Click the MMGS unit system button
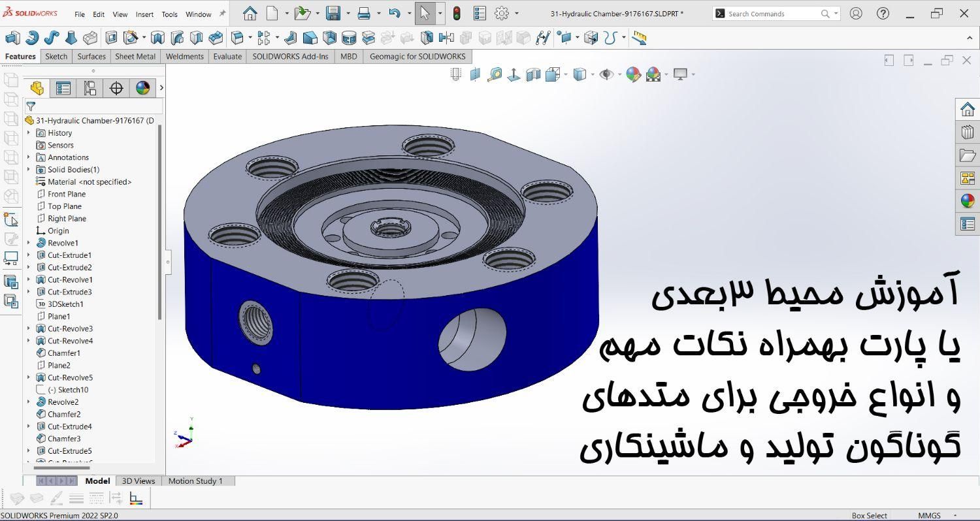The height and width of the screenshot is (521, 980). [929, 515]
